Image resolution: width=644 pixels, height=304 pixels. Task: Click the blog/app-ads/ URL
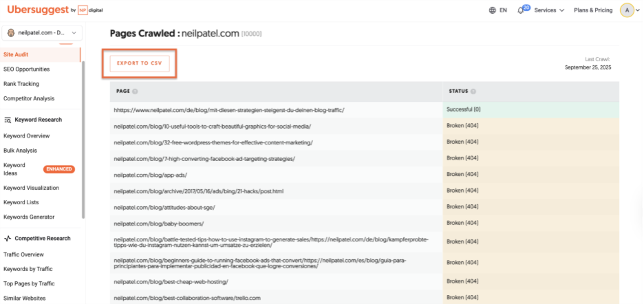pos(150,175)
